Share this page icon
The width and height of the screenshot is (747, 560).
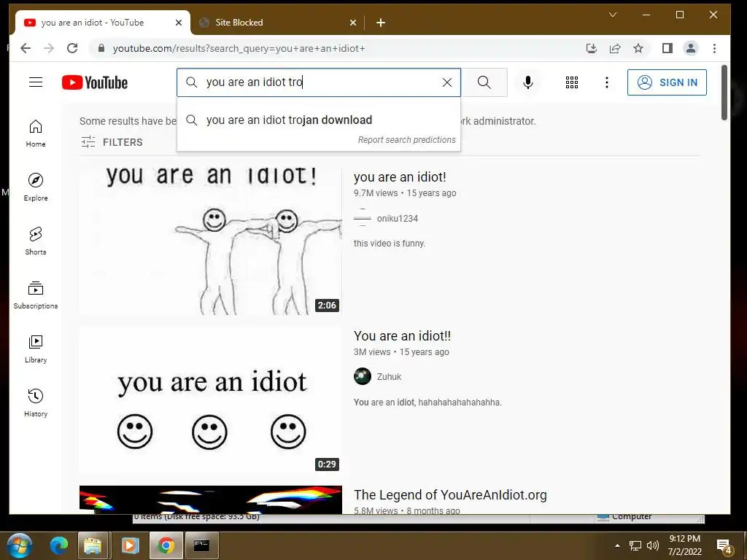click(x=615, y=48)
